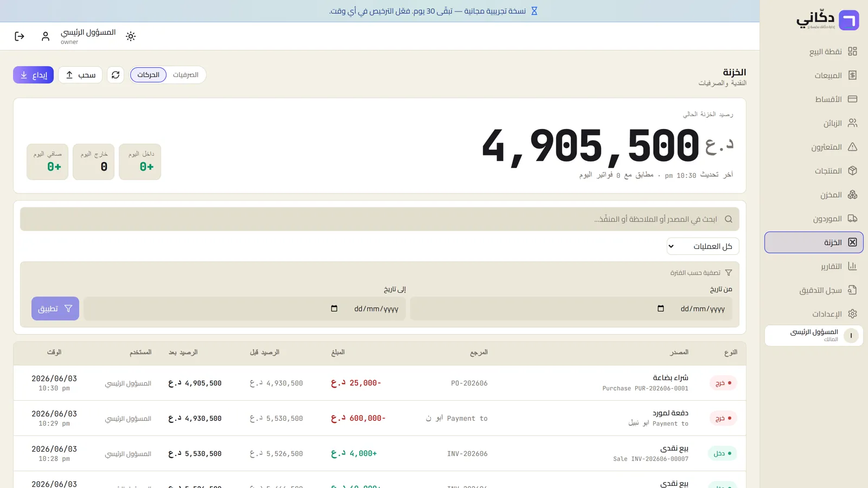Click the إلى تاريخ date field
Viewport: 868px width, 488px height.
245,309
